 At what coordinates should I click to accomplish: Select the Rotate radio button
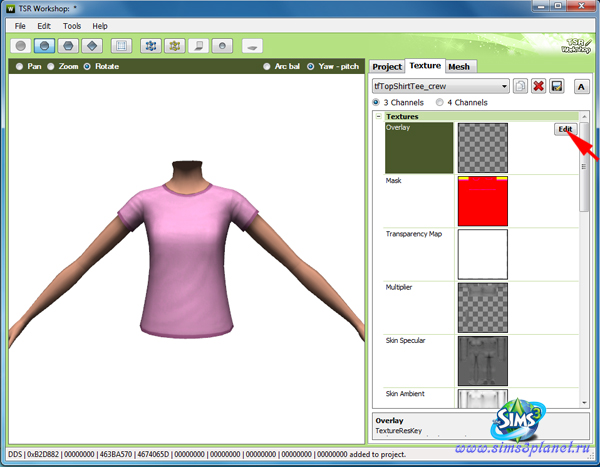[x=87, y=67]
